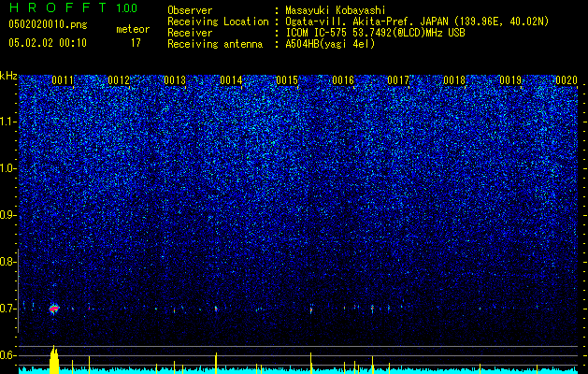Click the 0.6 frequency axis label
Viewport: 588px width, 374px height.
coord(7,355)
